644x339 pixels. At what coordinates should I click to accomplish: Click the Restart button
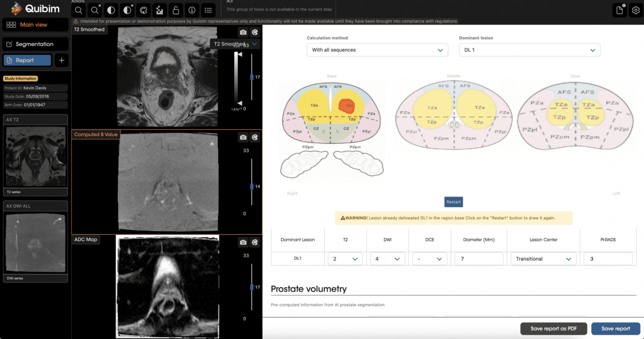tap(453, 202)
